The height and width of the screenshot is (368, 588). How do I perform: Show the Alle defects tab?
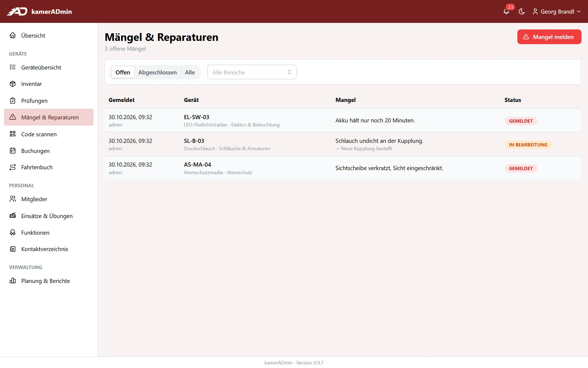click(190, 72)
